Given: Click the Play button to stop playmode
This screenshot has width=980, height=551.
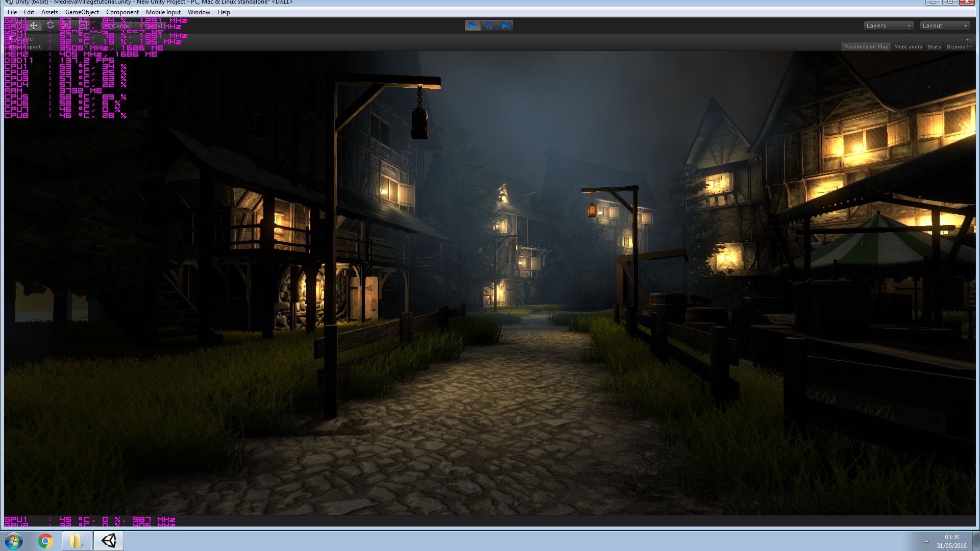Looking at the screenshot, I should click(473, 26).
